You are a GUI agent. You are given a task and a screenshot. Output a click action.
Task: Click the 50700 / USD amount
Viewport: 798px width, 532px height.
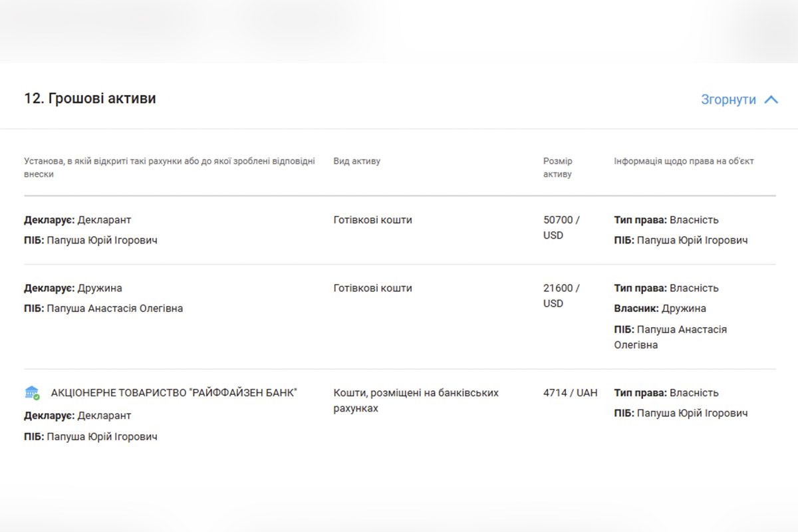561,227
